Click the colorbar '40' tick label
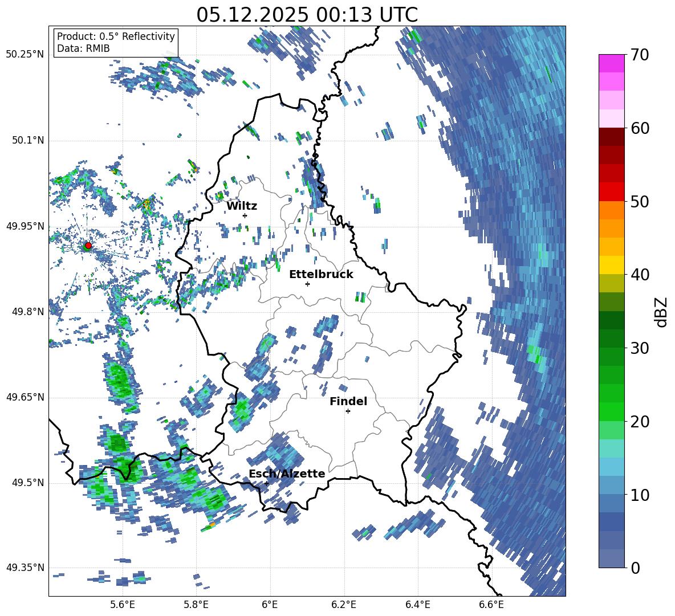 tap(640, 275)
